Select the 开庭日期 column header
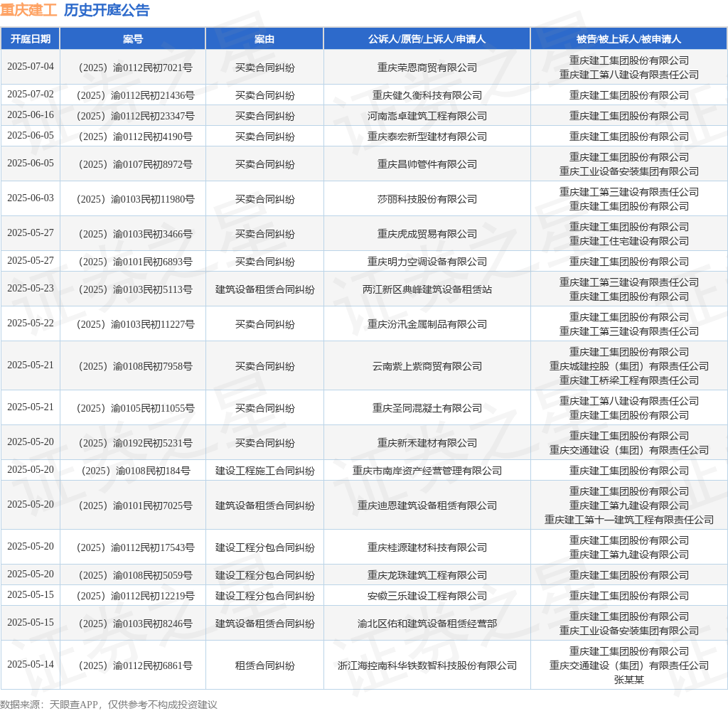The image size is (728, 711). tap(31, 39)
